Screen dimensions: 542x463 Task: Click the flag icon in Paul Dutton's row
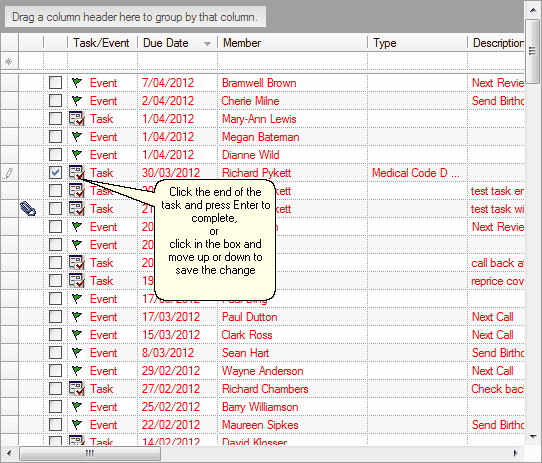(77, 316)
